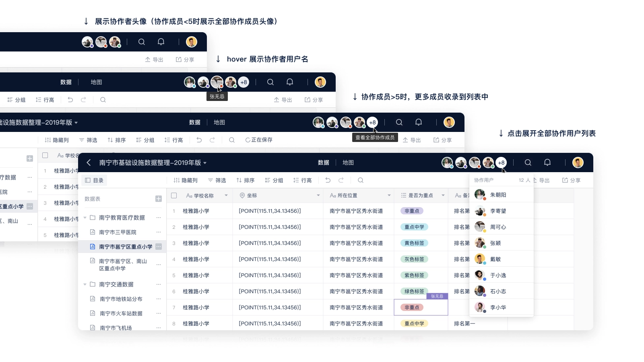
Task: Click the undo arrow in the frontmost toolbar
Action: coord(328,180)
